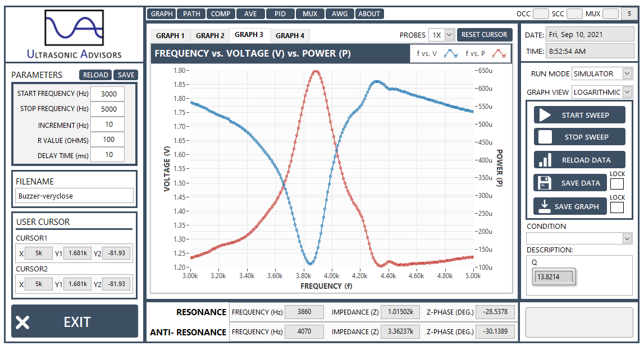Click the bar chart icon on Reload Data

(x=545, y=160)
